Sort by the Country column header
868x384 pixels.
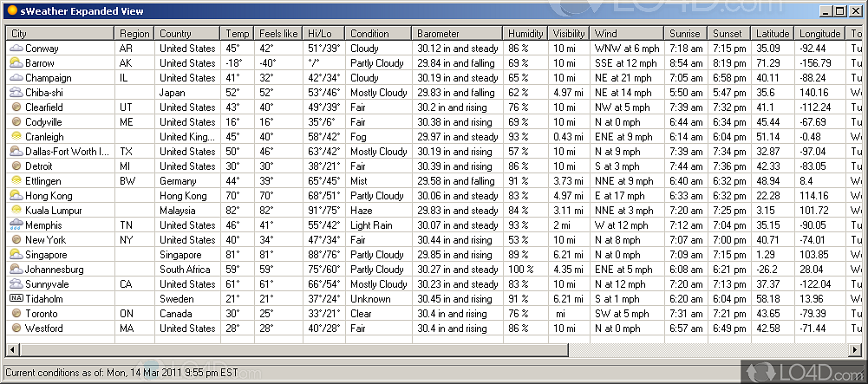[x=187, y=33]
